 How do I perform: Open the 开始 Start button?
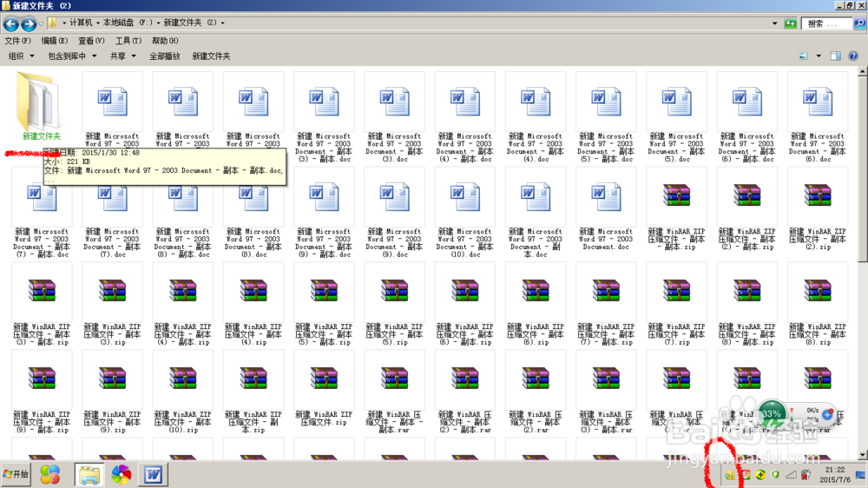pyautogui.click(x=16, y=474)
